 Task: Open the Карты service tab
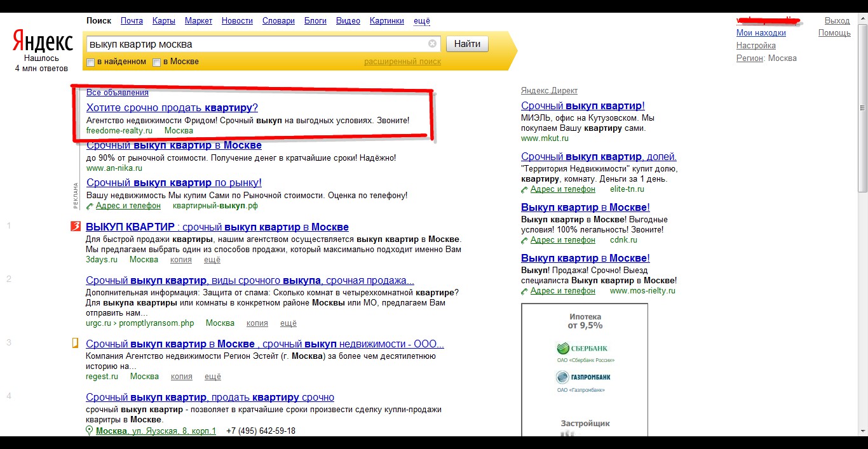pyautogui.click(x=164, y=21)
